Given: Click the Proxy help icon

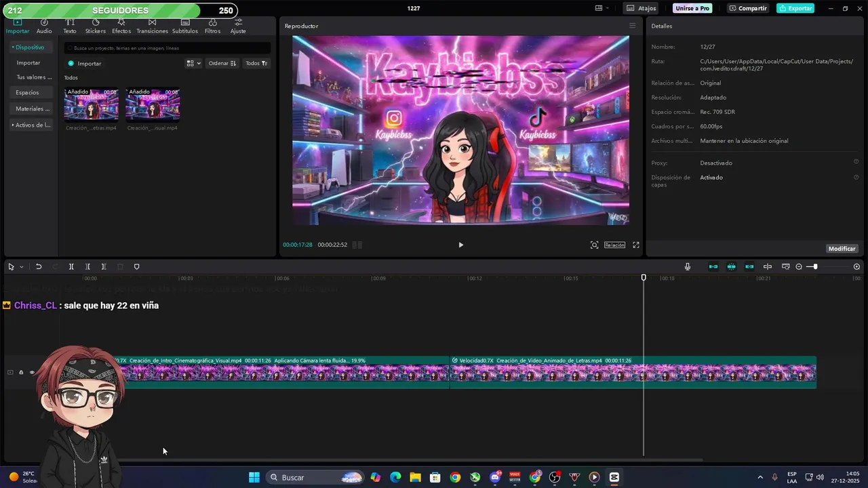Looking at the screenshot, I should click(x=856, y=162).
